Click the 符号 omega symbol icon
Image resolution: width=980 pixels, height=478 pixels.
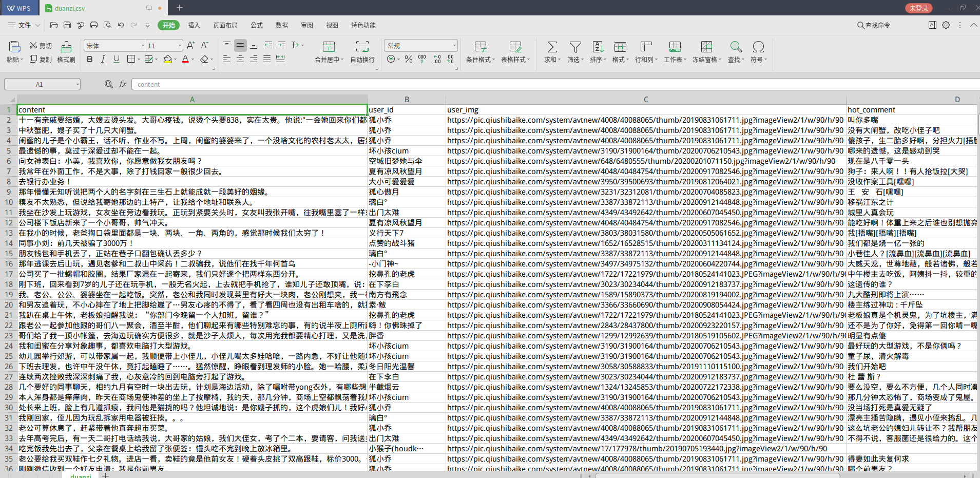[x=758, y=47]
